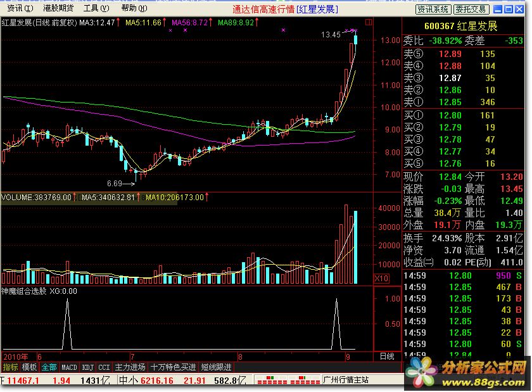The width and height of the screenshot is (532, 392).
Task: Click the small red square chart icon
Action: click(x=369, y=22)
